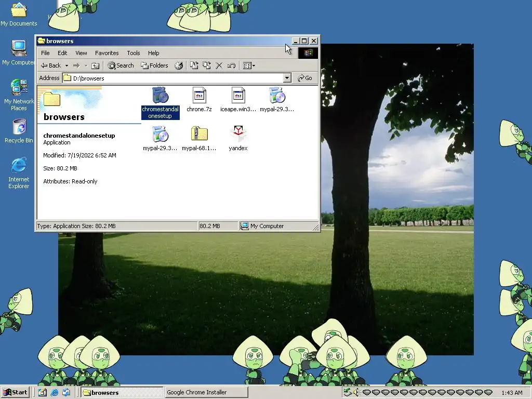Click the Attributes: Read-only text
Screen dimensions: 532x399
click(70, 181)
